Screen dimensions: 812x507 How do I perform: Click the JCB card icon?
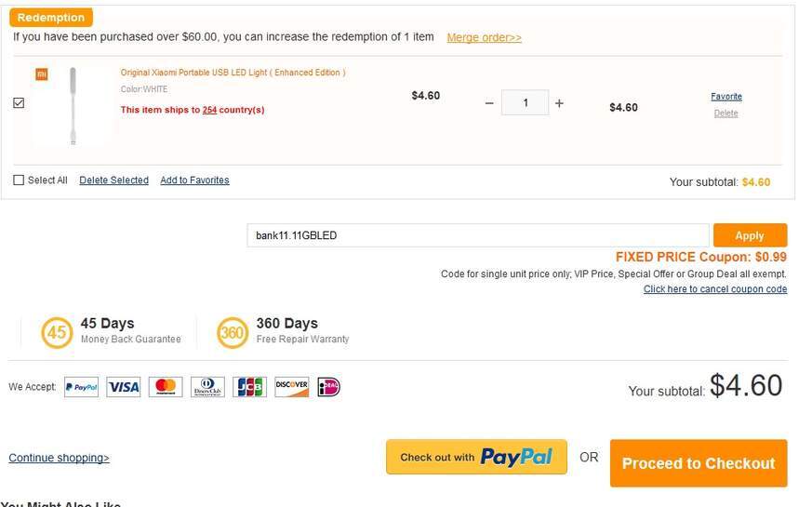tap(249, 387)
